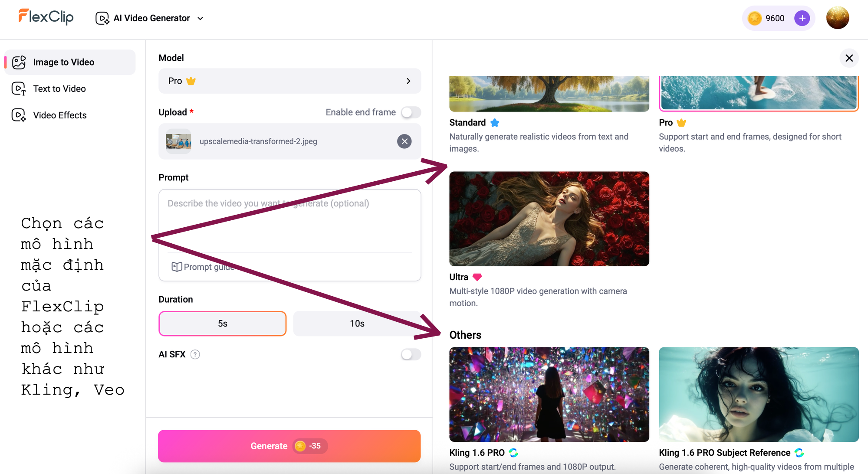
Task: Select the 5s duration option
Action: [x=222, y=324]
